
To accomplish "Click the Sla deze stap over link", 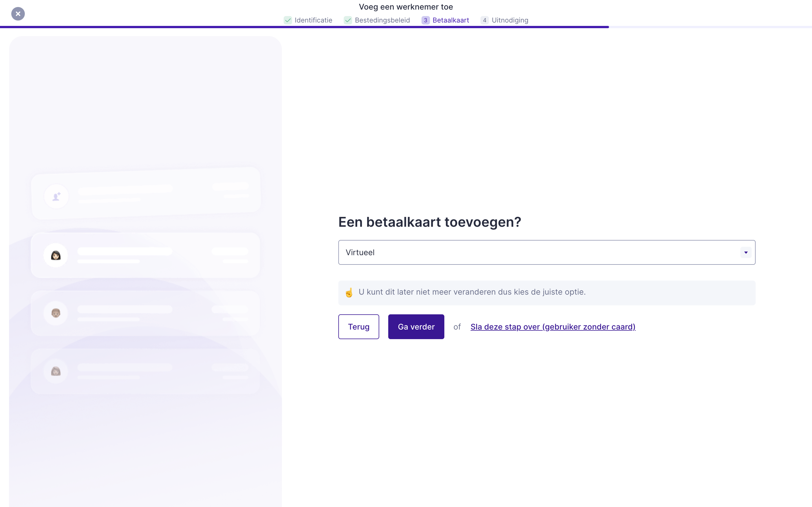I will pyautogui.click(x=553, y=327).
